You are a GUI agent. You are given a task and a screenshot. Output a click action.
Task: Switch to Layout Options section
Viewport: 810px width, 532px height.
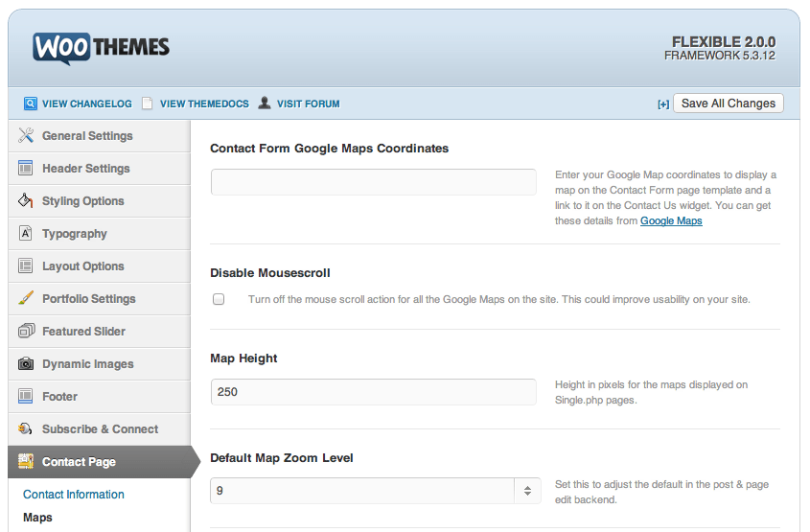point(82,266)
